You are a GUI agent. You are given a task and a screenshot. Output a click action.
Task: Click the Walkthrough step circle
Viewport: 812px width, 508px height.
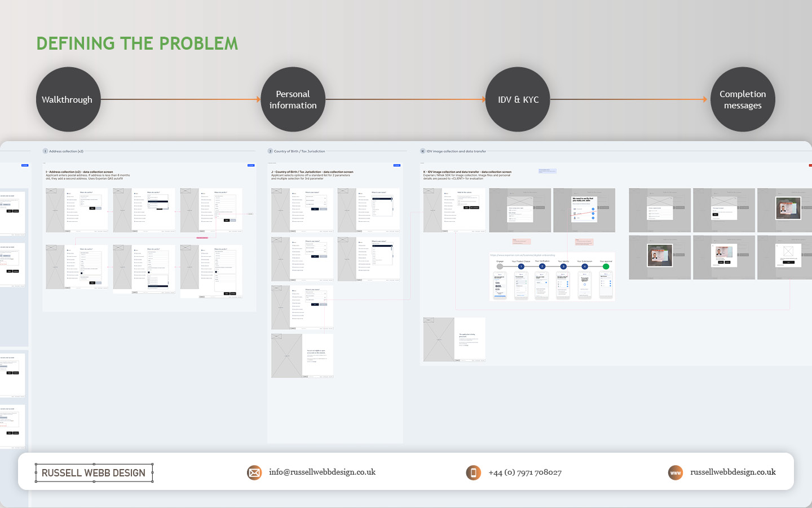[x=68, y=99]
